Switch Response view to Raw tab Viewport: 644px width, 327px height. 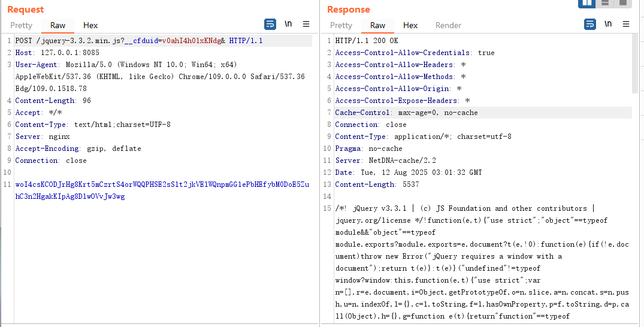point(378,26)
